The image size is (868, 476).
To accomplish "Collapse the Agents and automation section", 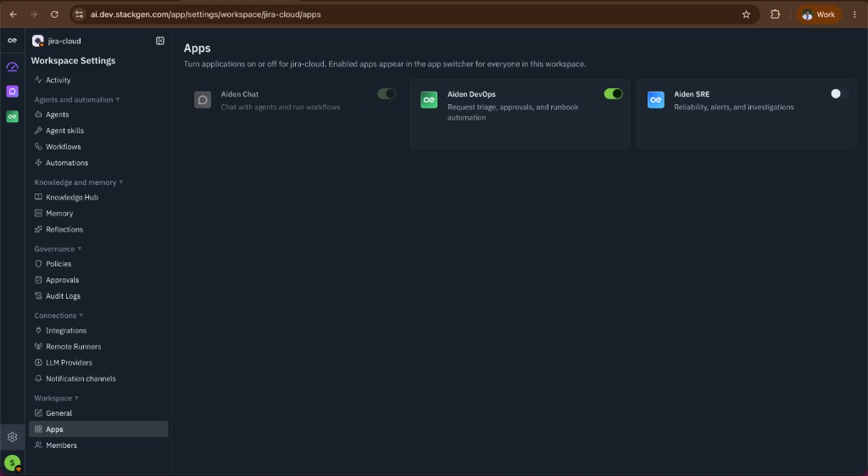I will pyautogui.click(x=77, y=100).
